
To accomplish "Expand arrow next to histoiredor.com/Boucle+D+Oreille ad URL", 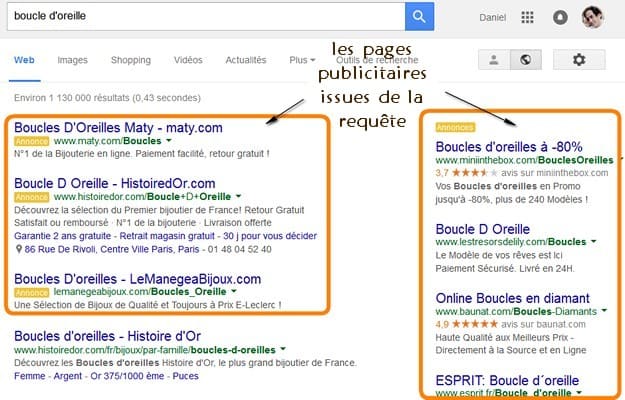I will 238,196.
